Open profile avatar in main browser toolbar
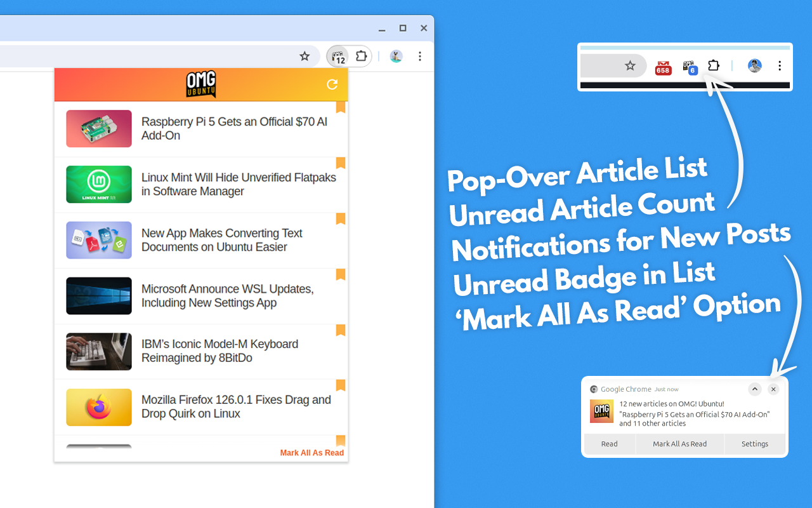 click(396, 57)
